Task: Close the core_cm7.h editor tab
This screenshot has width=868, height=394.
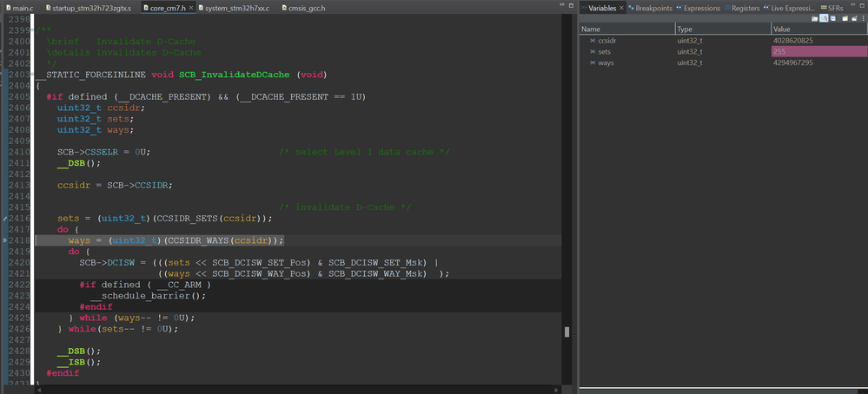Action: (x=190, y=8)
